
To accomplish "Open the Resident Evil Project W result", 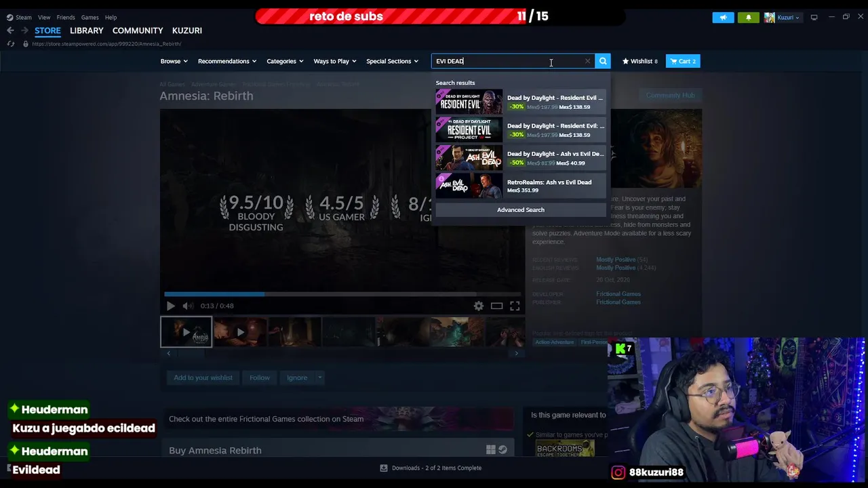I will 520,129.
